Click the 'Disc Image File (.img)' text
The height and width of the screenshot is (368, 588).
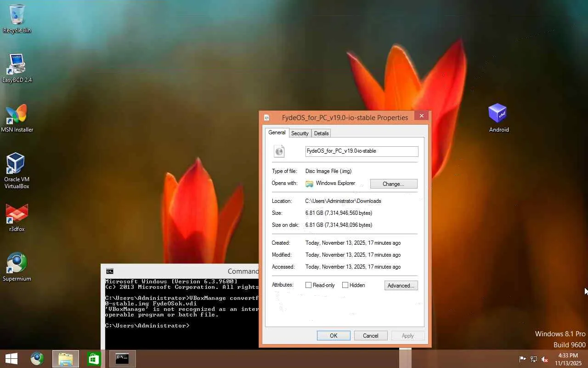(328, 171)
